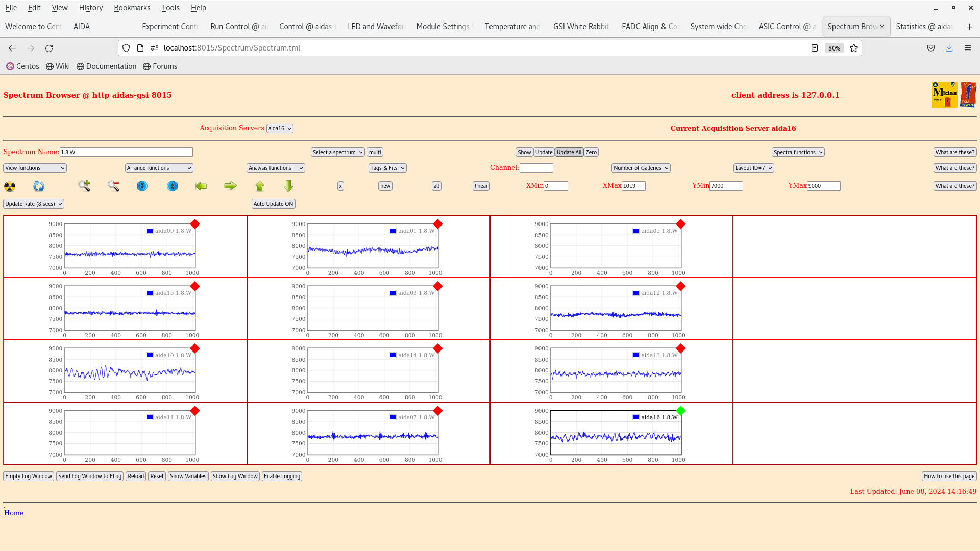The height and width of the screenshot is (551, 980).
Task: Click the blue refresh arrows icon
Action: pyautogui.click(x=39, y=187)
